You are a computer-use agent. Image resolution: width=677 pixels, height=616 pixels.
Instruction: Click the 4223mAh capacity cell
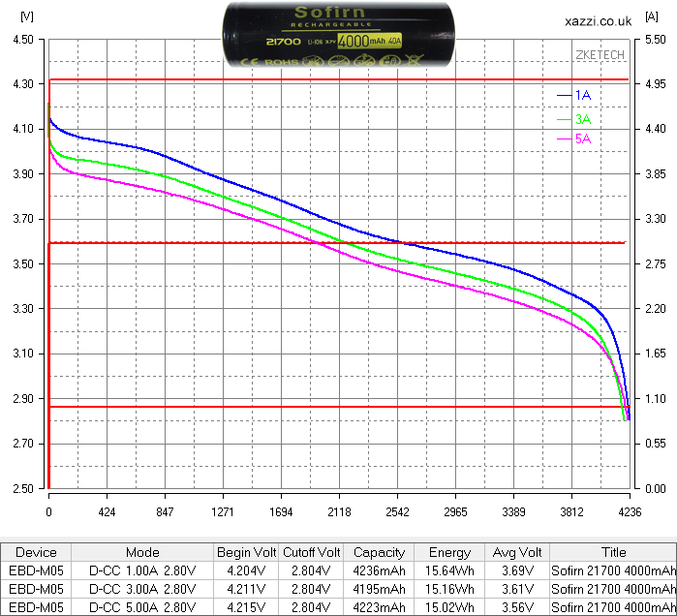point(379,607)
